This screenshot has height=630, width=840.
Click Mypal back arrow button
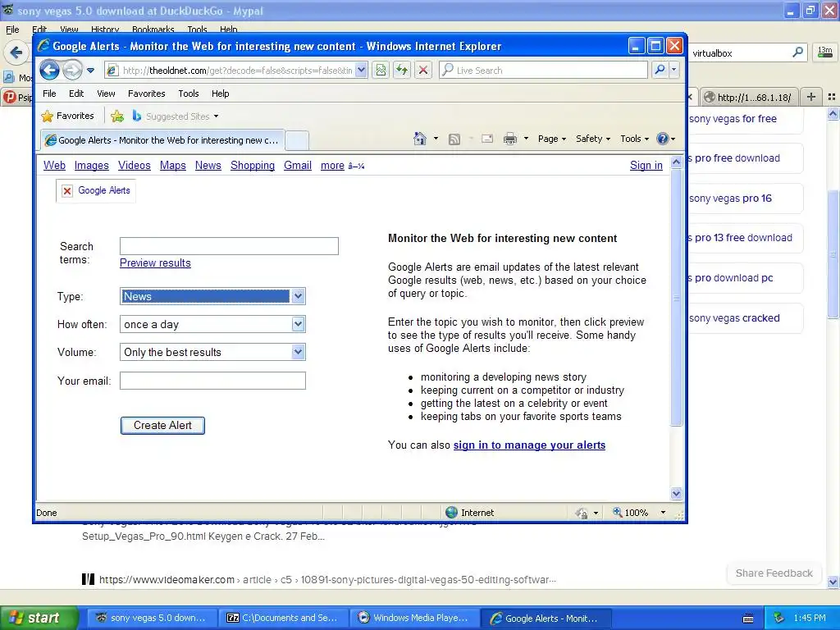pyautogui.click(x=16, y=52)
